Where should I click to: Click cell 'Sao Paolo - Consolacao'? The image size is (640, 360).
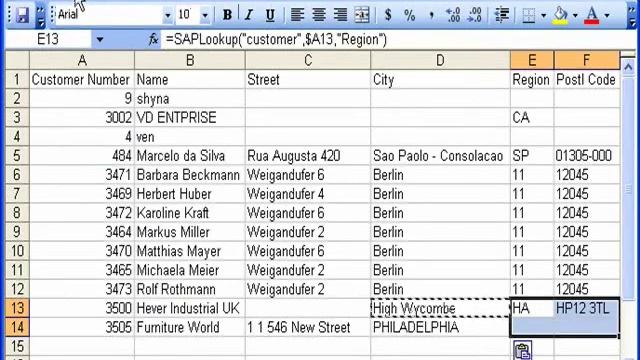[440, 156]
